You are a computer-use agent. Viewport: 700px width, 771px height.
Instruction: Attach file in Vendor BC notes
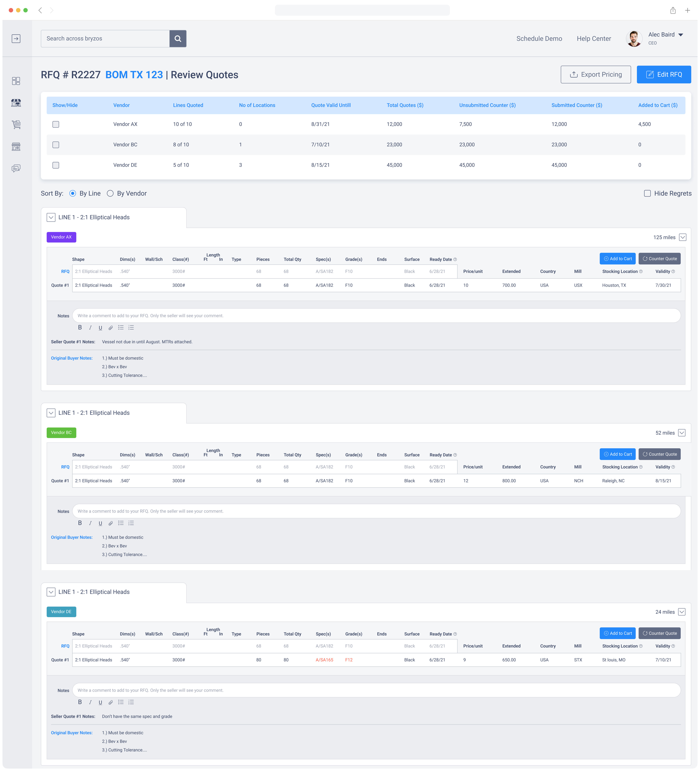tap(111, 523)
